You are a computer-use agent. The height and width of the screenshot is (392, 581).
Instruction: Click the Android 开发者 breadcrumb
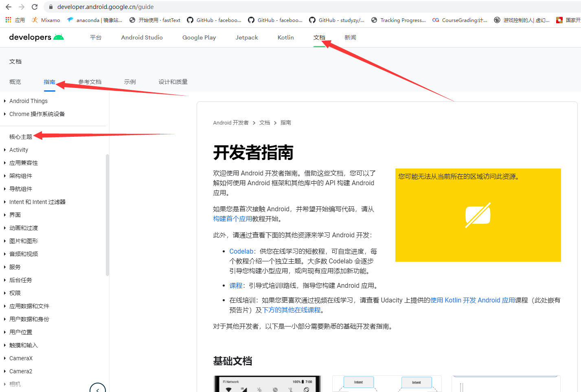point(231,123)
